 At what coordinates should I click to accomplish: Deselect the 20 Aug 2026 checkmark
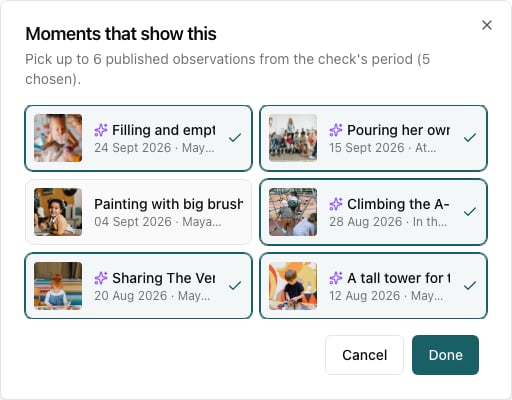tap(235, 285)
